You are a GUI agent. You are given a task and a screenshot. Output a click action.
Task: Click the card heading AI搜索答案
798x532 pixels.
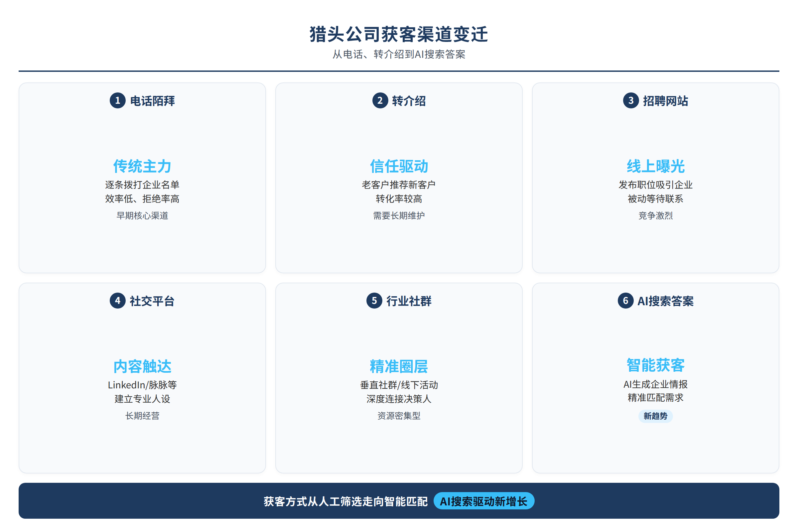click(665, 301)
